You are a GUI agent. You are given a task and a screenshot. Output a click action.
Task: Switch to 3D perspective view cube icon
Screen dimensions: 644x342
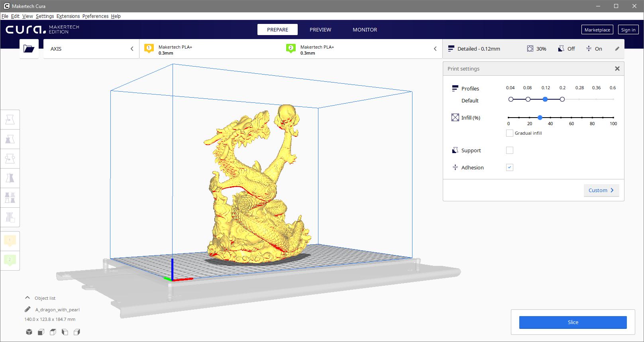point(29,332)
